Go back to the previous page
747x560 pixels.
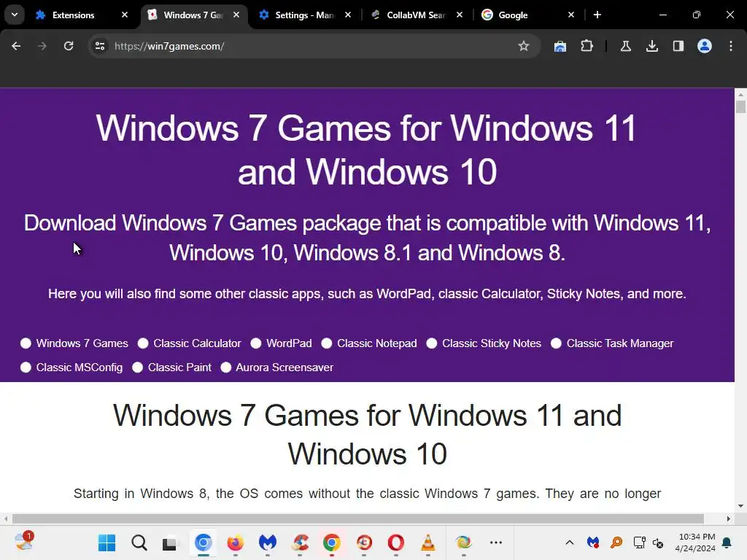16,46
